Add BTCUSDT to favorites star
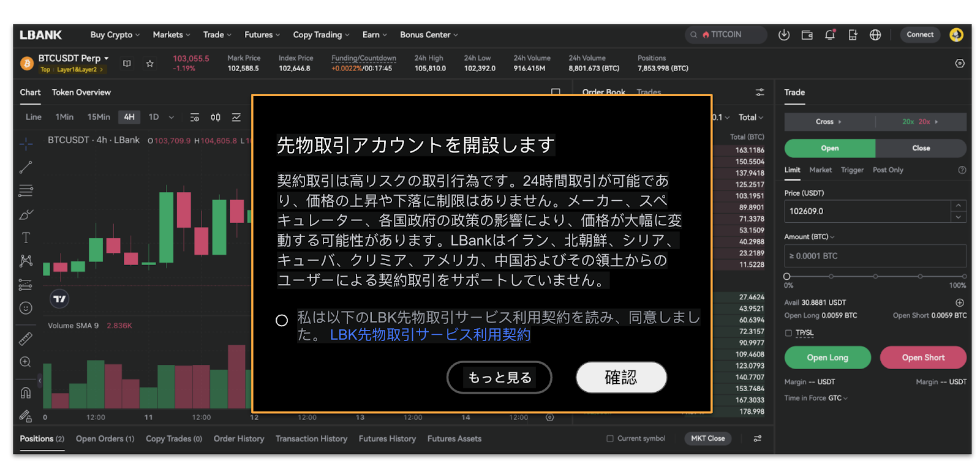The height and width of the screenshot is (461, 980). [149, 64]
